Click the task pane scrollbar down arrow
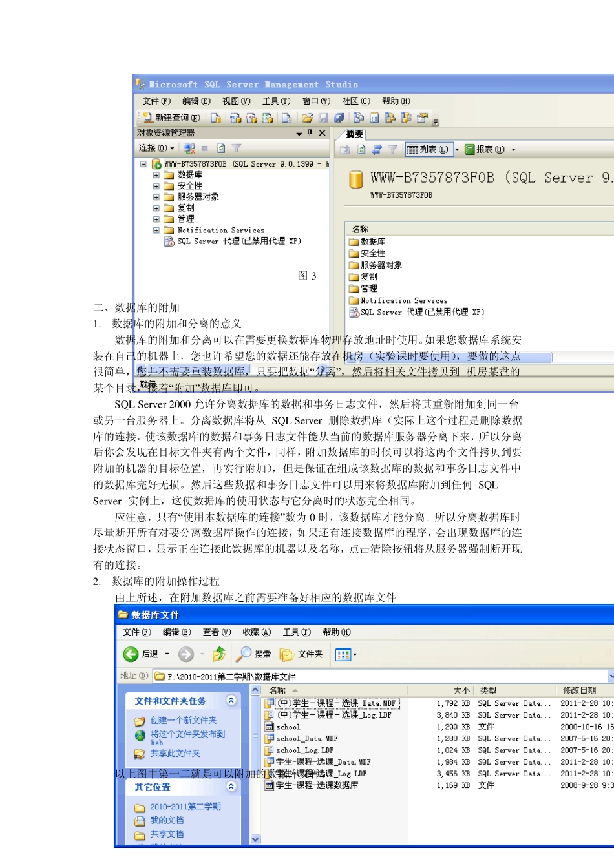Image resolution: width=614 pixels, height=868 pixels. [x=255, y=839]
